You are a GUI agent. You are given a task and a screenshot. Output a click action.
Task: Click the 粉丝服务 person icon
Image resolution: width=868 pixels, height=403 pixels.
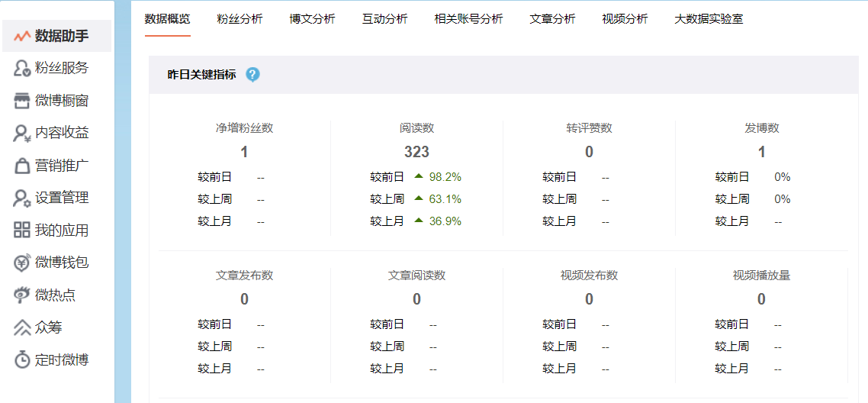click(22, 69)
